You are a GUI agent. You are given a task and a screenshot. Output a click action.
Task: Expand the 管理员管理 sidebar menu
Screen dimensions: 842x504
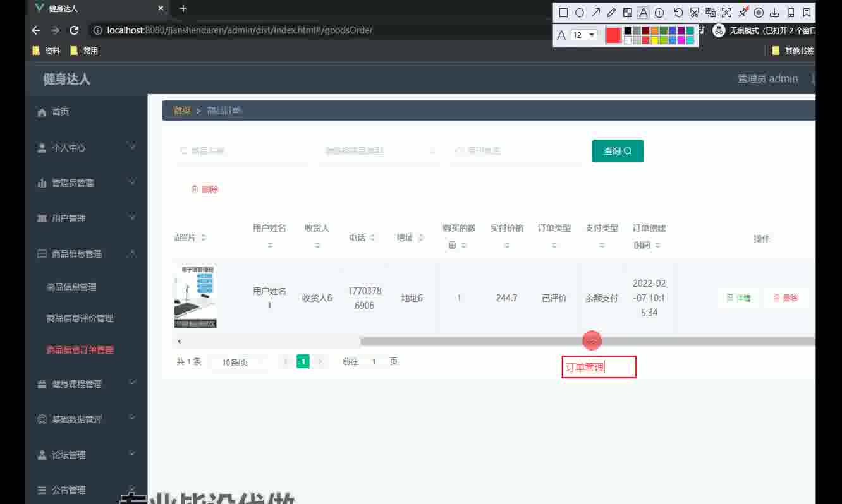click(x=132, y=183)
